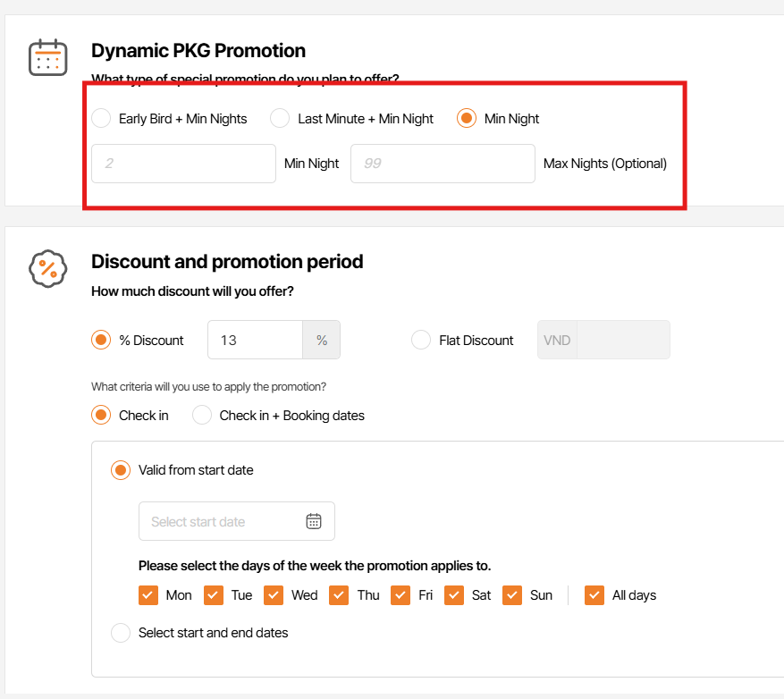Choose Select start and end dates option
Screen dimensions: 784x699
121,633
